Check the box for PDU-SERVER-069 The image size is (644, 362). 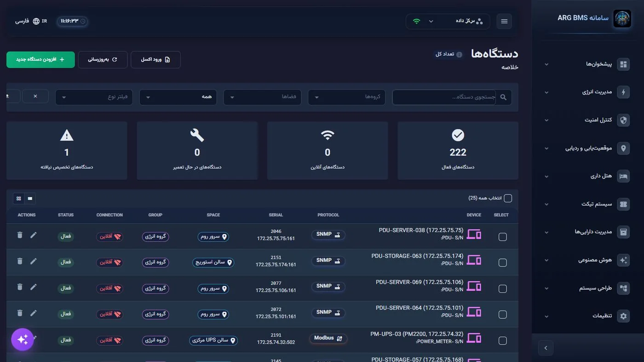pyautogui.click(x=503, y=288)
